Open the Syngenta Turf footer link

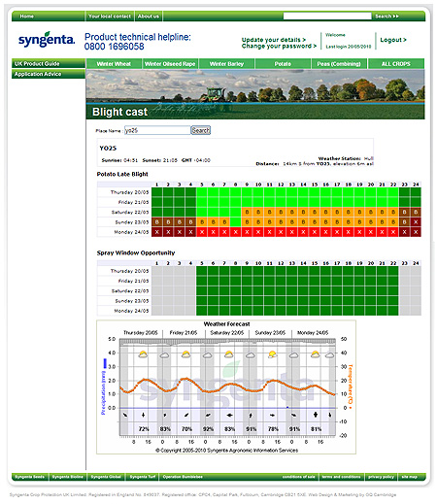[143, 477]
